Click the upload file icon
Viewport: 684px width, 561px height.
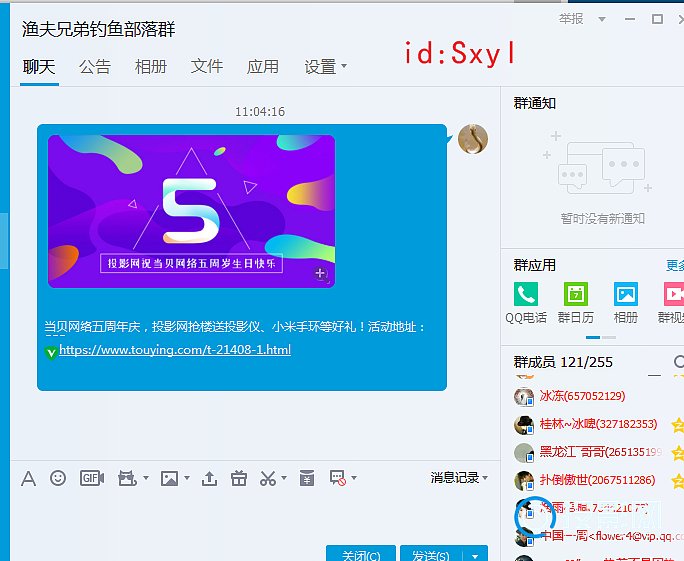pos(209,478)
